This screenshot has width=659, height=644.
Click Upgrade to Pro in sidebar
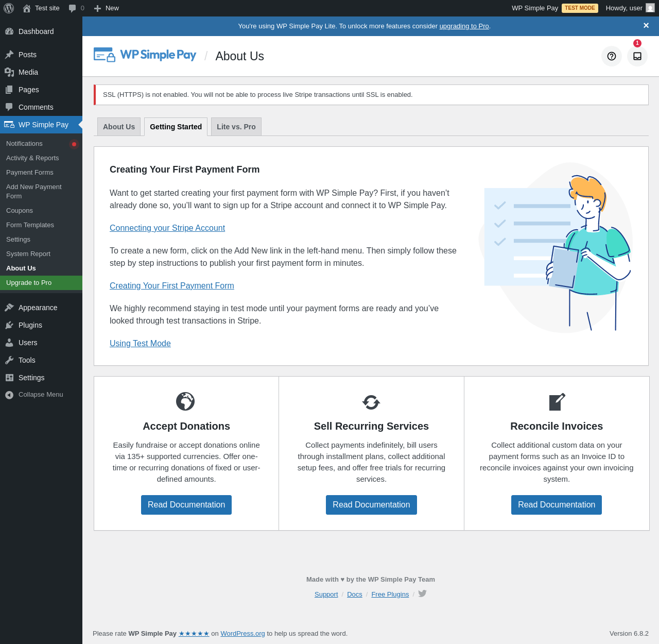pos(41,283)
